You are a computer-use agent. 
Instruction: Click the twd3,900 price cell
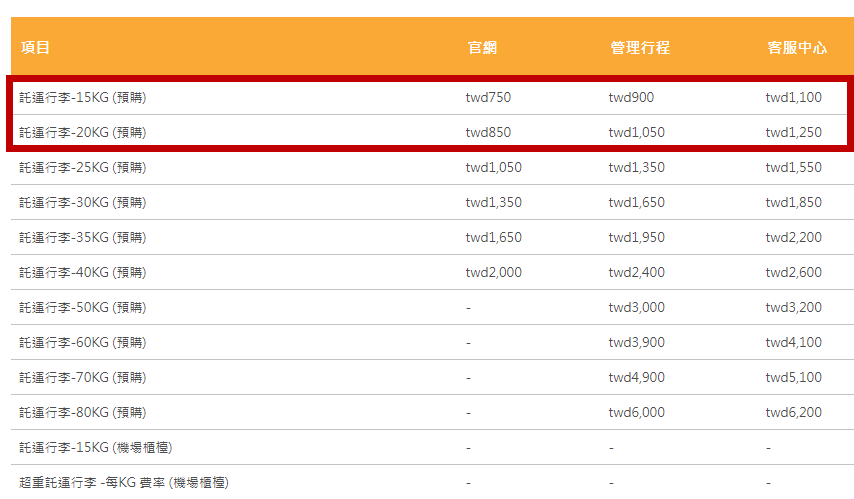[637, 343]
